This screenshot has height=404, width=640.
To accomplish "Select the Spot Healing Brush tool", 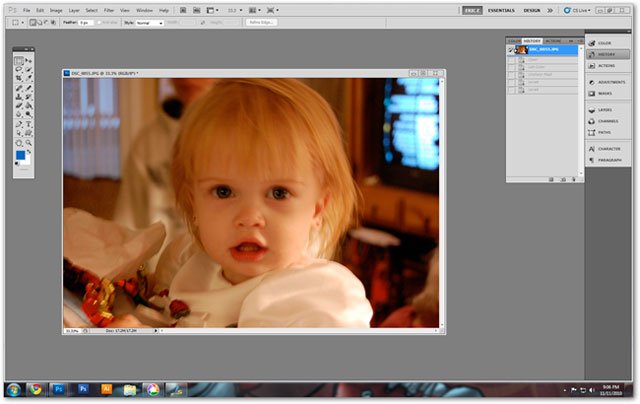I will 19,88.
